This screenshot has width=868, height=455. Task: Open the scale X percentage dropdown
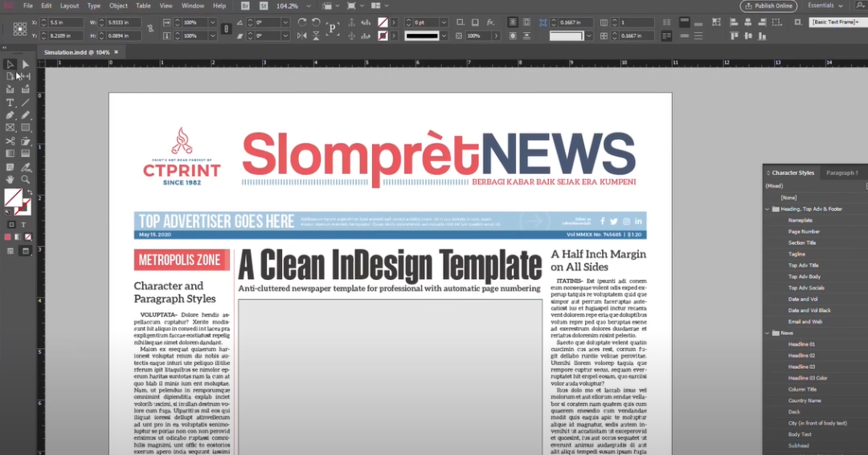click(212, 23)
